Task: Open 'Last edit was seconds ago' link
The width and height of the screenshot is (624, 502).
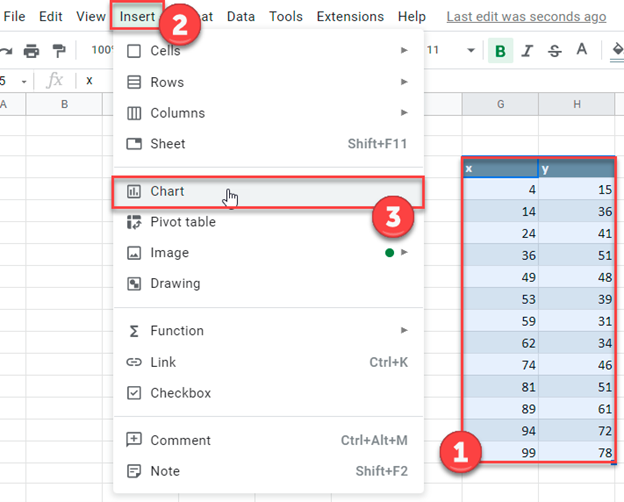Action: coord(526,17)
